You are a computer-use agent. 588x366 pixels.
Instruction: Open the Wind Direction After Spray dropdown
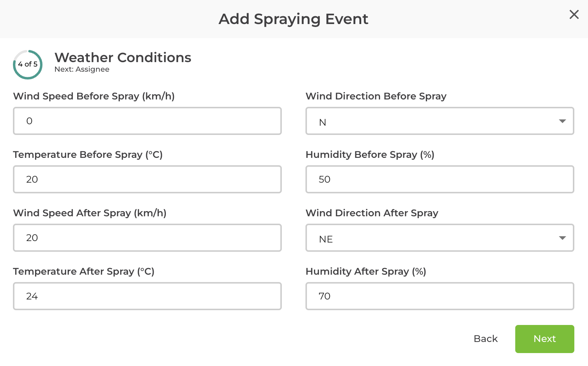(x=440, y=238)
